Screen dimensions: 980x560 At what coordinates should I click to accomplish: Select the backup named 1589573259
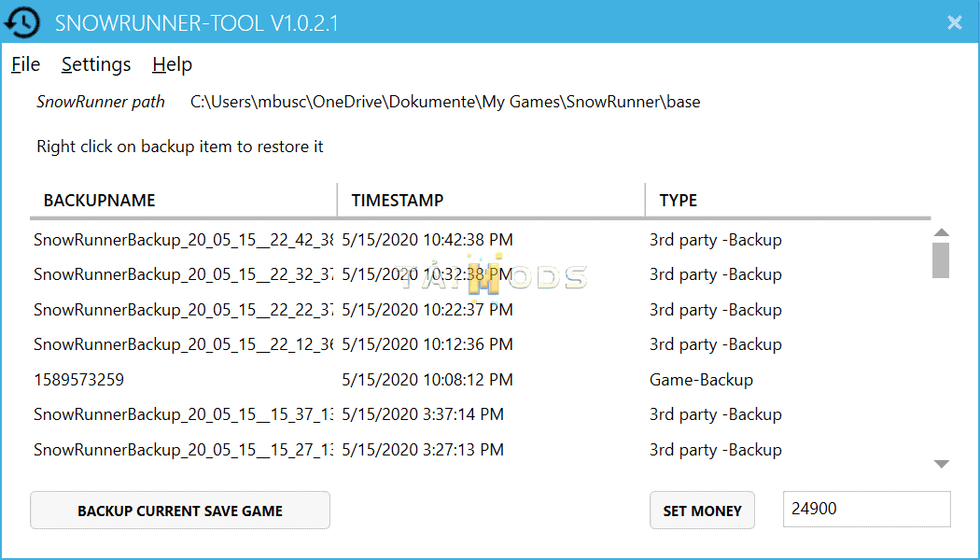click(x=78, y=379)
